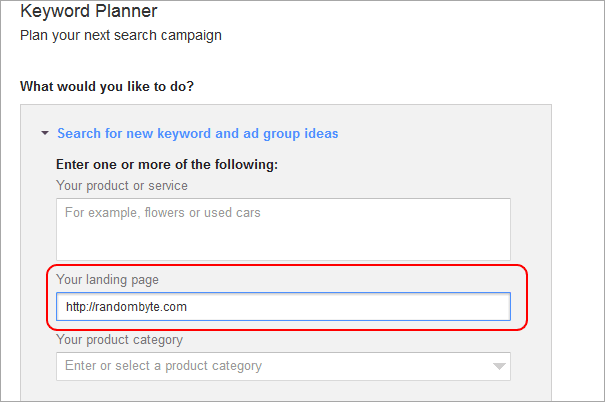Click the empty lower area of the product text box
605x402 pixels.
283,243
